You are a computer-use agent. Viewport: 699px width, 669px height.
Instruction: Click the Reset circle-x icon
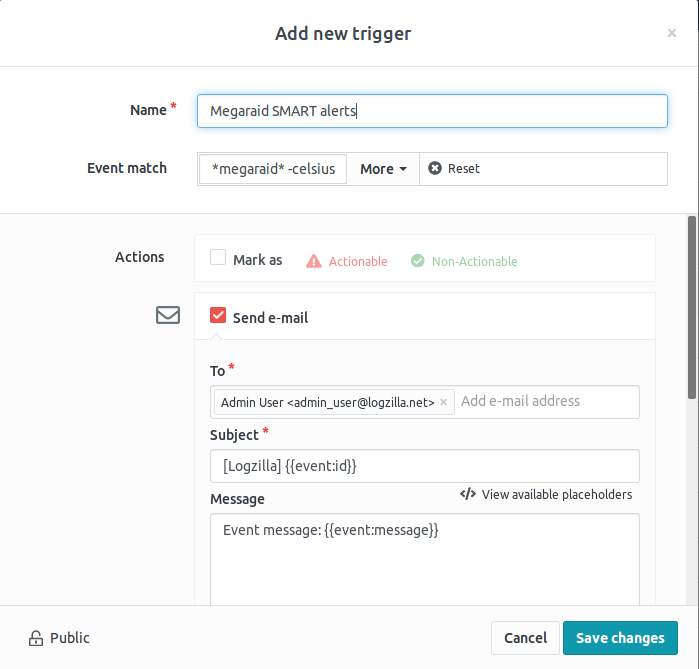435,169
